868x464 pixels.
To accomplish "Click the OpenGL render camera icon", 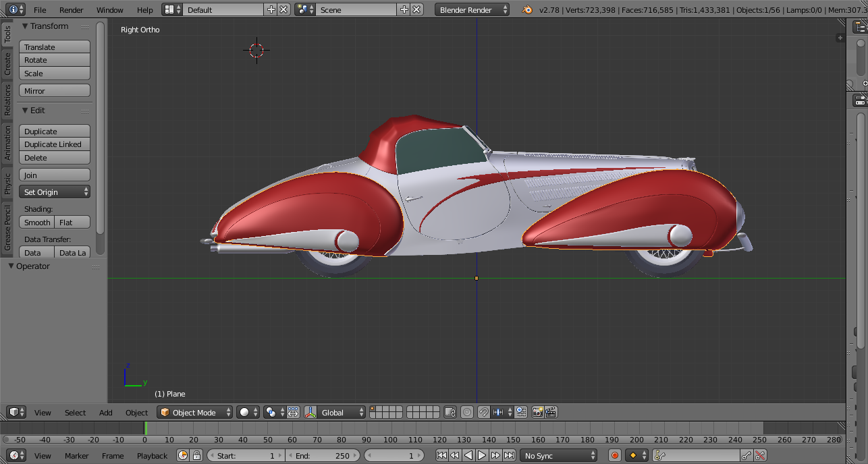I will click(537, 412).
